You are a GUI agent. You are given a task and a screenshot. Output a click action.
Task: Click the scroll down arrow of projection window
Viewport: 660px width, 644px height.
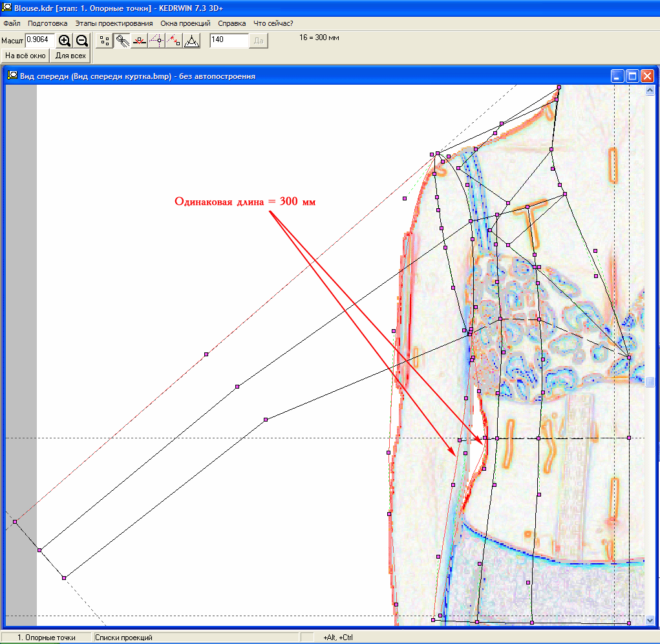[650, 620]
